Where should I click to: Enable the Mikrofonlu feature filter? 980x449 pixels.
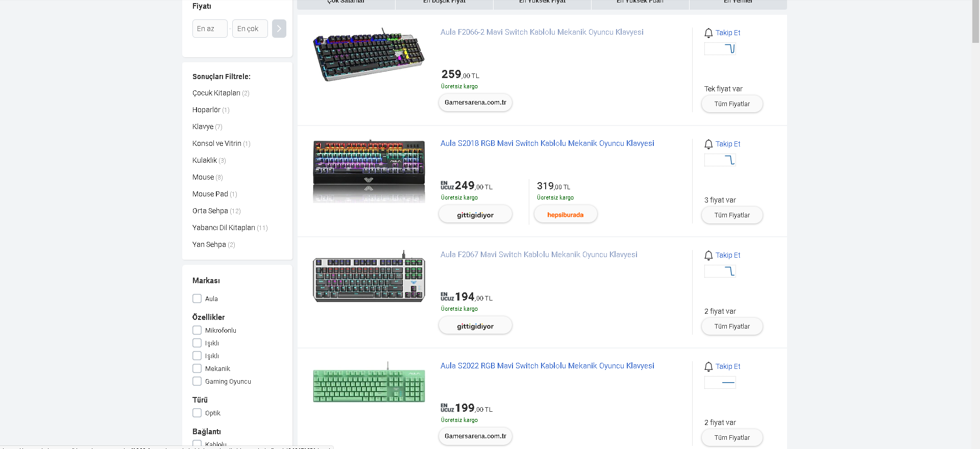[197, 330]
